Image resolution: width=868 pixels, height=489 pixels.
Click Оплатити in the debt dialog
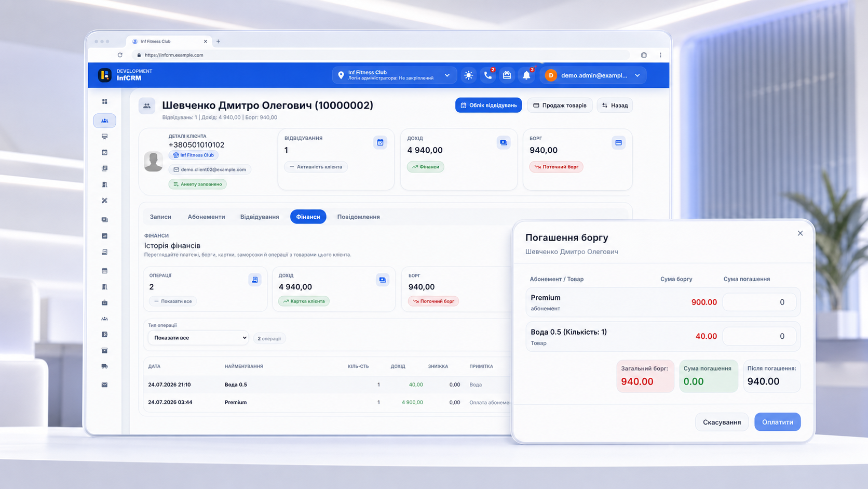pos(777,422)
